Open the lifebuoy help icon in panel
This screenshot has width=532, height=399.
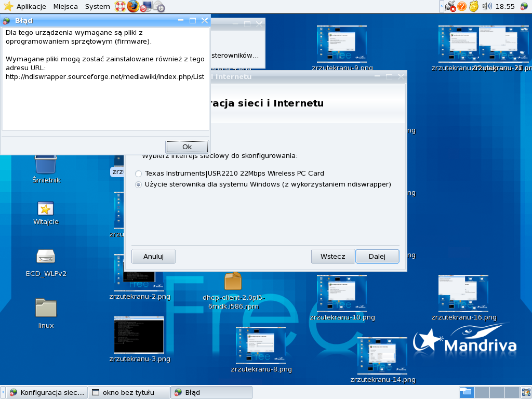pos(120,6)
